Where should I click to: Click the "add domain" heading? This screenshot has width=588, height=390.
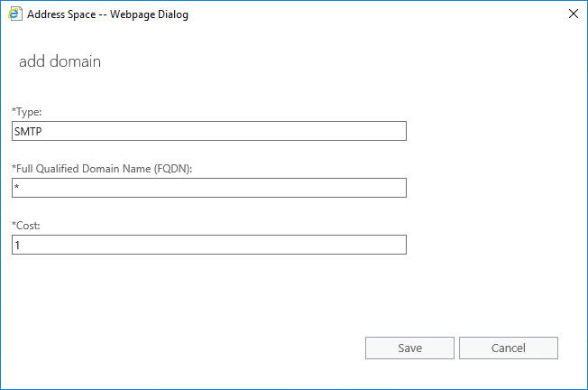60,61
